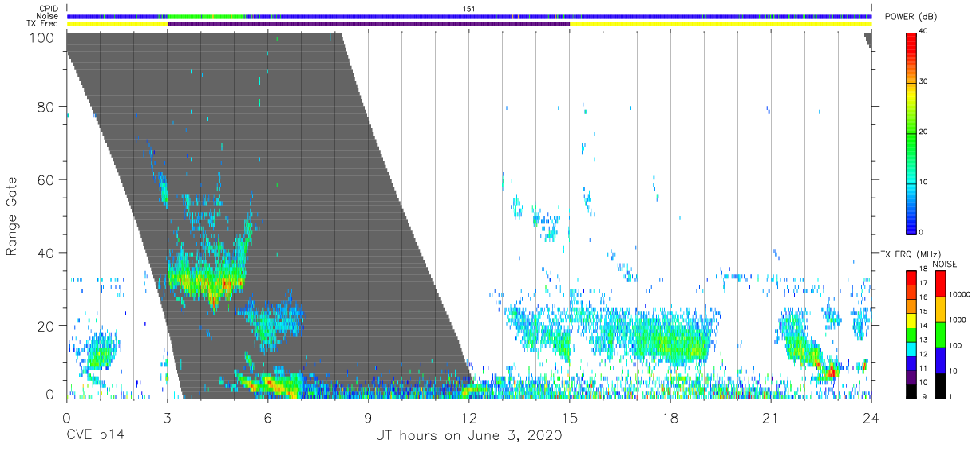Image resolution: width=980 pixels, height=452 pixels.
Task: Click the 15 tick on TX FRQ scale
Action: (x=923, y=312)
